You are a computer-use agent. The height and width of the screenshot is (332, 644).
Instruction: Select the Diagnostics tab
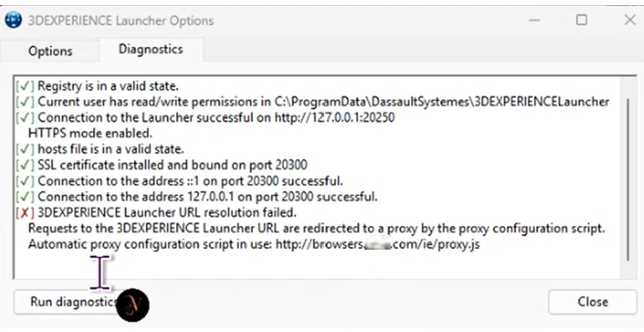(x=151, y=49)
